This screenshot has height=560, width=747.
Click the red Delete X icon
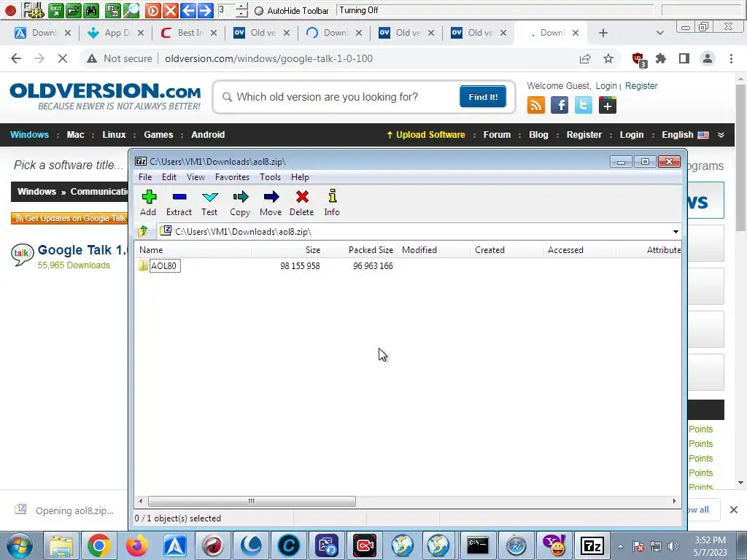[x=302, y=197]
